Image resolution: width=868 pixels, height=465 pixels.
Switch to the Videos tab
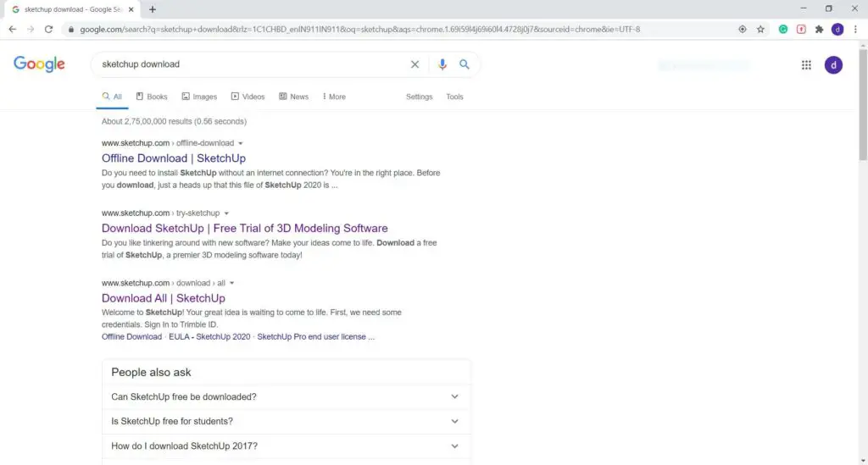(x=248, y=97)
